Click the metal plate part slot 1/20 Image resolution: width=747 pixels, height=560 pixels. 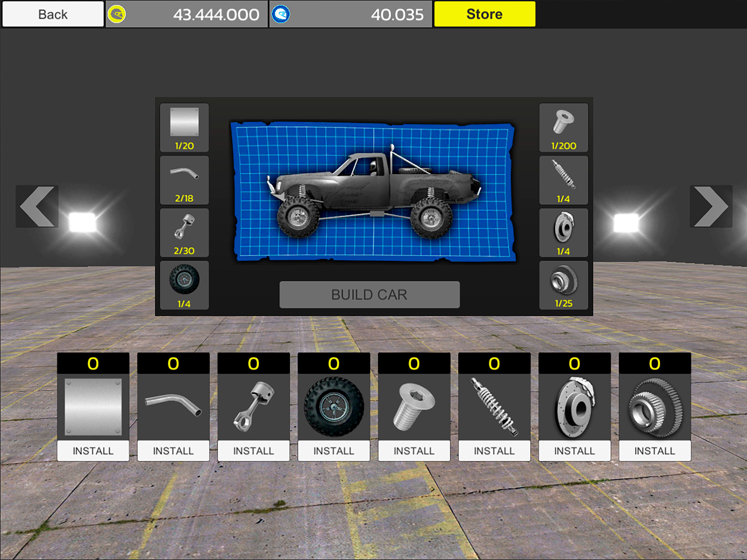coord(184,128)
